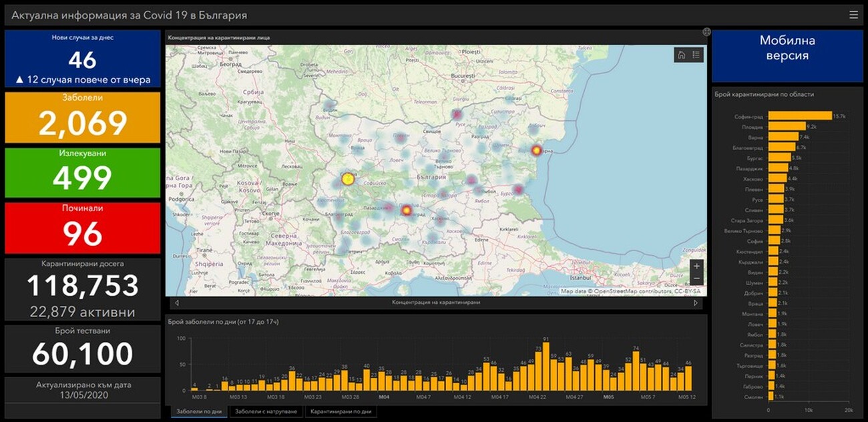Zoom in on the map
The width and height of the screenshot is (868, 422).
tap(696, 266)
